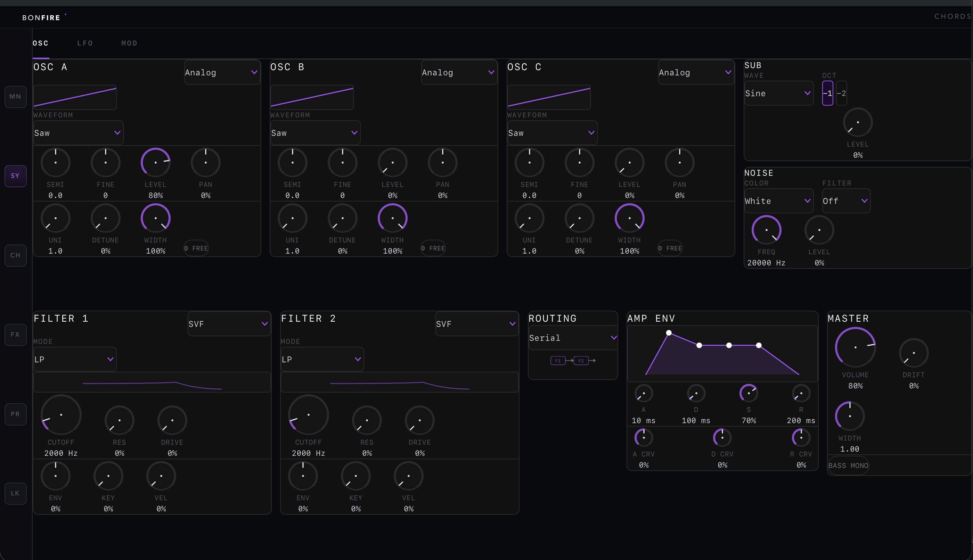Click CHORDS in the top right
This screenshot has height=560, width=973.
tap(952, 16)
